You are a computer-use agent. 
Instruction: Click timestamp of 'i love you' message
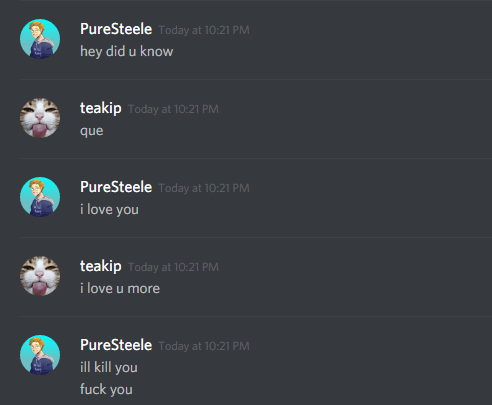(x=204, y=188)
